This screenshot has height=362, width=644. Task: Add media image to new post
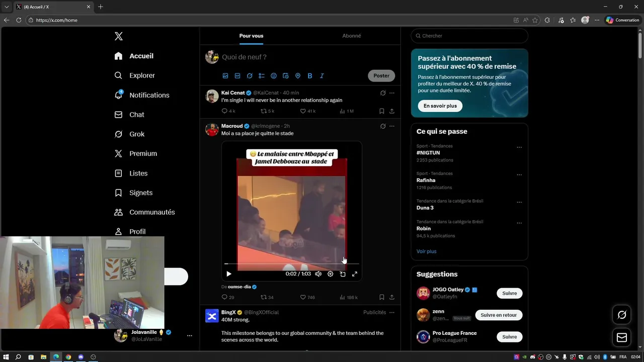225,76
